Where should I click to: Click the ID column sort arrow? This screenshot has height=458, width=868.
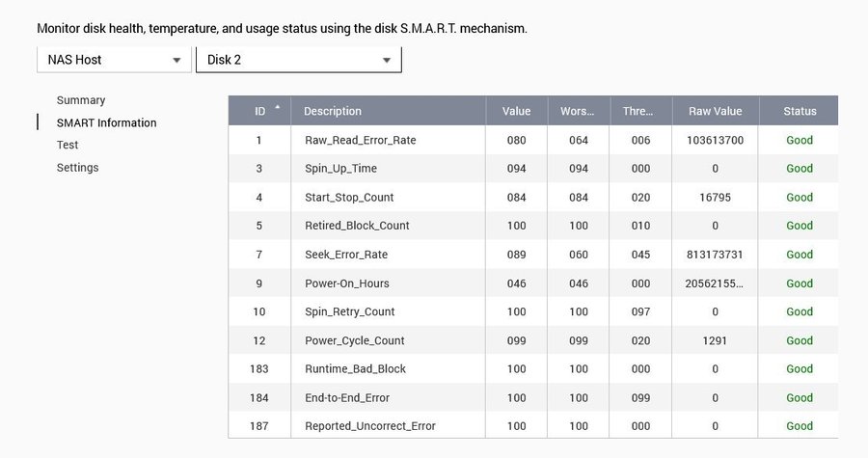tap(278, 108)
